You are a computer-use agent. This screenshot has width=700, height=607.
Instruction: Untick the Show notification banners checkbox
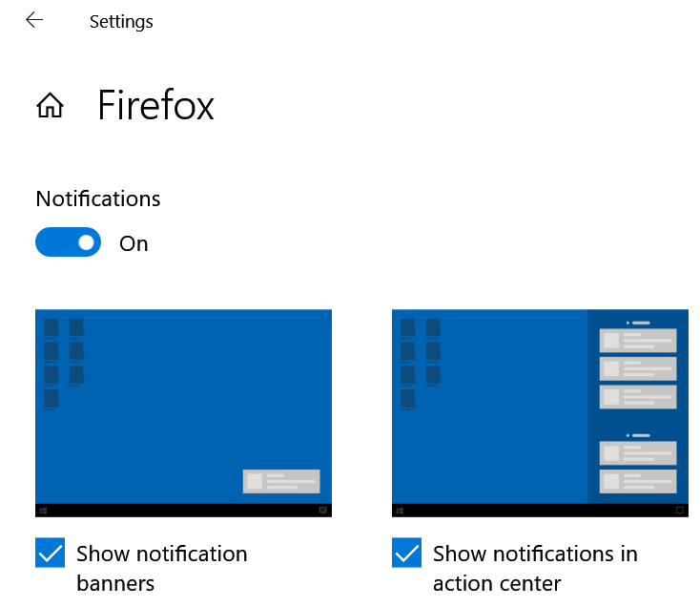point(50,553)
